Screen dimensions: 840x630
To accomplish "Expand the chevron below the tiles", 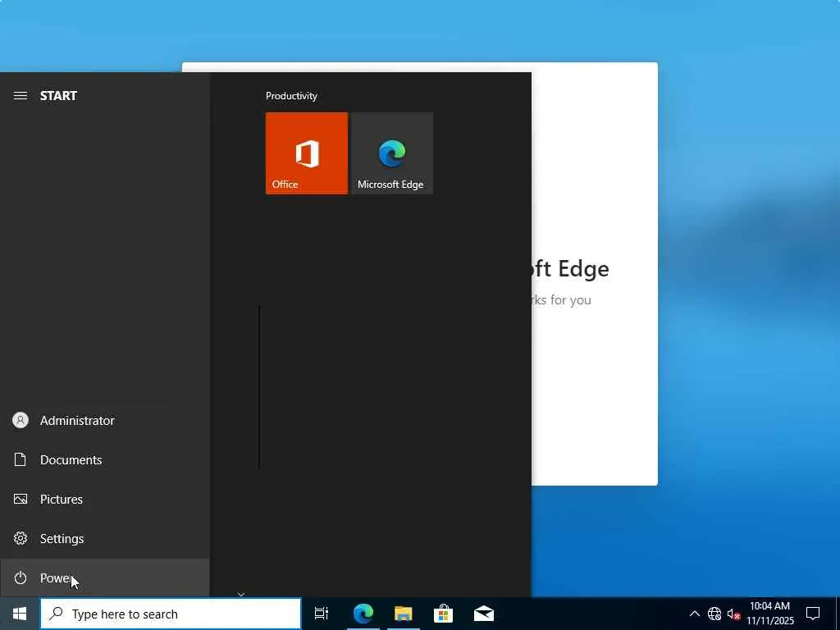I will [x=241, y=594].
